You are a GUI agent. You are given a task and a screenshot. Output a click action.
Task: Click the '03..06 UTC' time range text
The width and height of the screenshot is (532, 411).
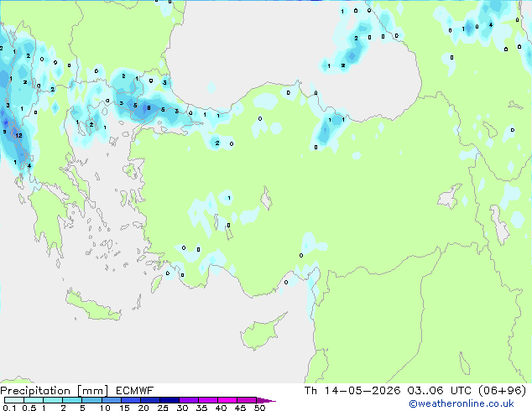point(439,391)
